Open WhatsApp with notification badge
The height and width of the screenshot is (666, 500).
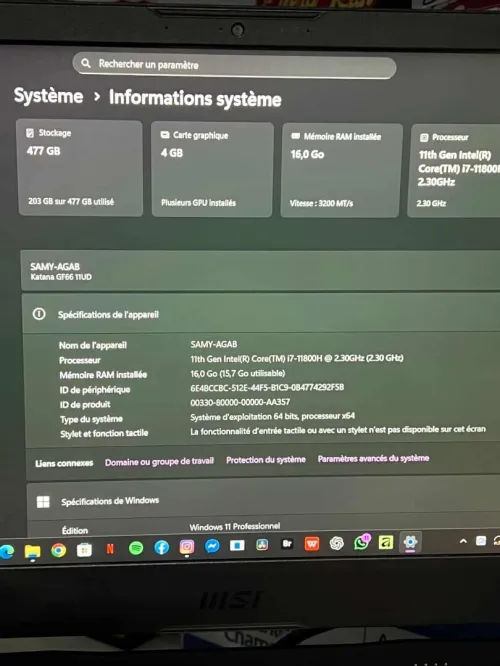tap(362, 542)
